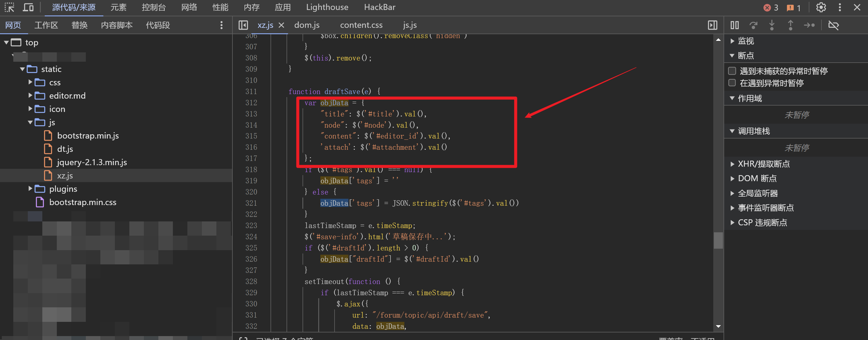Expand the icon folder
The height and width of the screenshot is (340, 868).
click(30, 109)
